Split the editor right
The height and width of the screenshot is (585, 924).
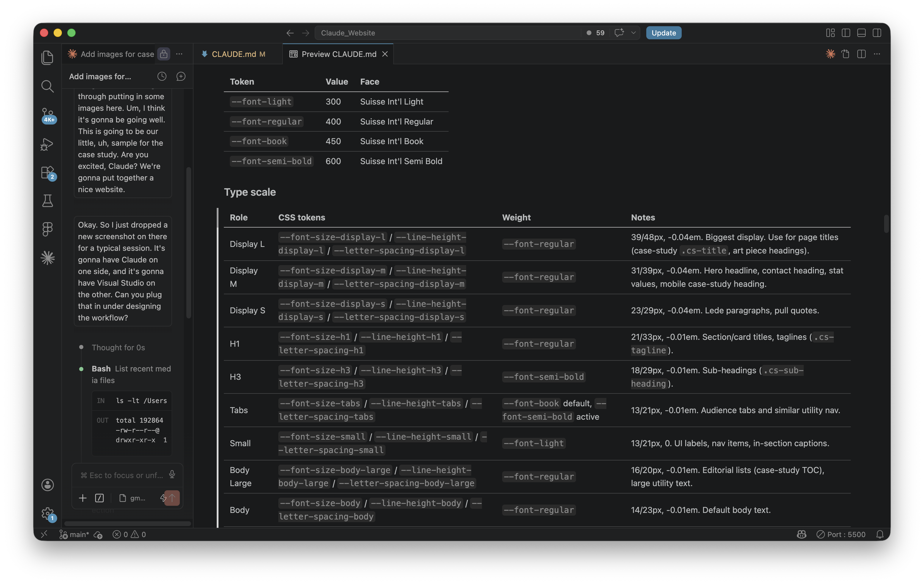coord(861,54)
